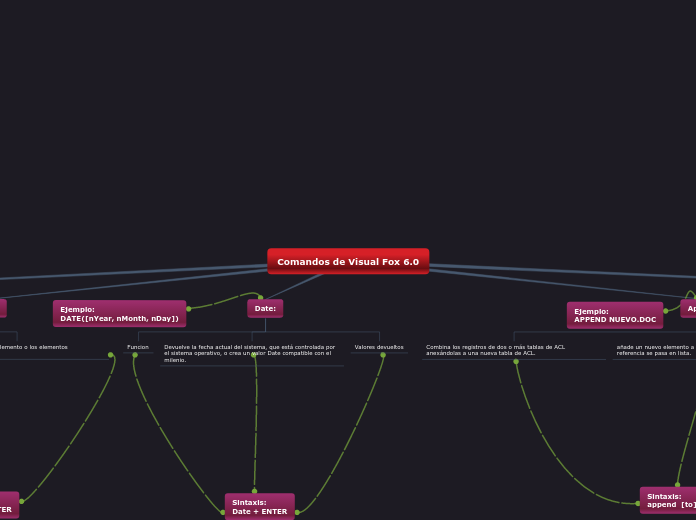The height and width of the screenshot is (520, 696).
Task: Select the text 'Combina los registros de dos o más tablas'
Action: (495, 350)
